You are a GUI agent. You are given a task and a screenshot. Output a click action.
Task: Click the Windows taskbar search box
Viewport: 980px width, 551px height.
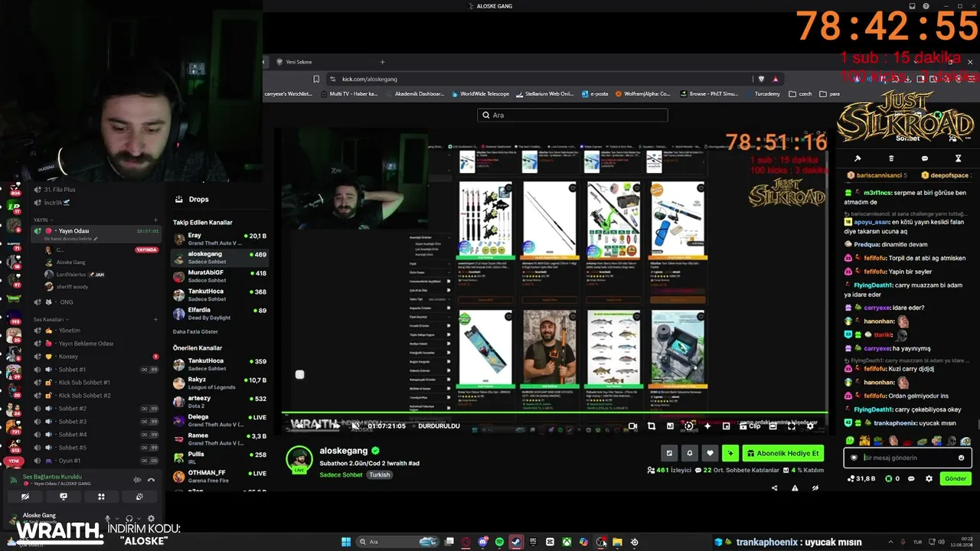click(x=399, y=542)
